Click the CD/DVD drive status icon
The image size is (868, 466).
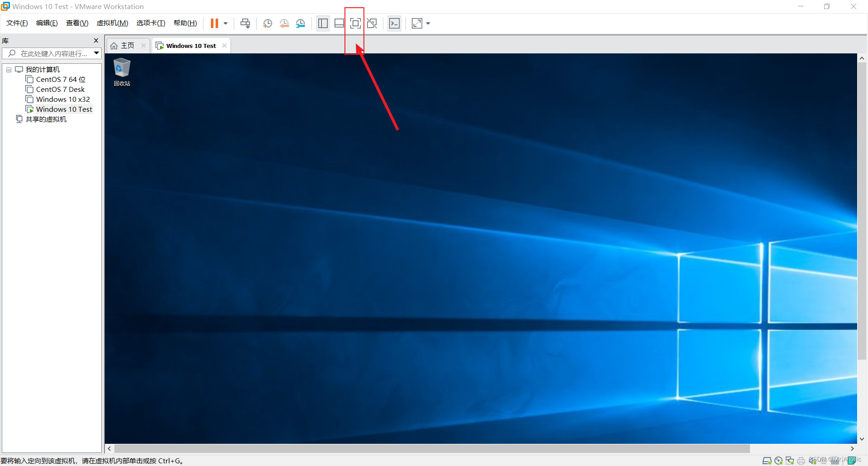pos(778,461)
